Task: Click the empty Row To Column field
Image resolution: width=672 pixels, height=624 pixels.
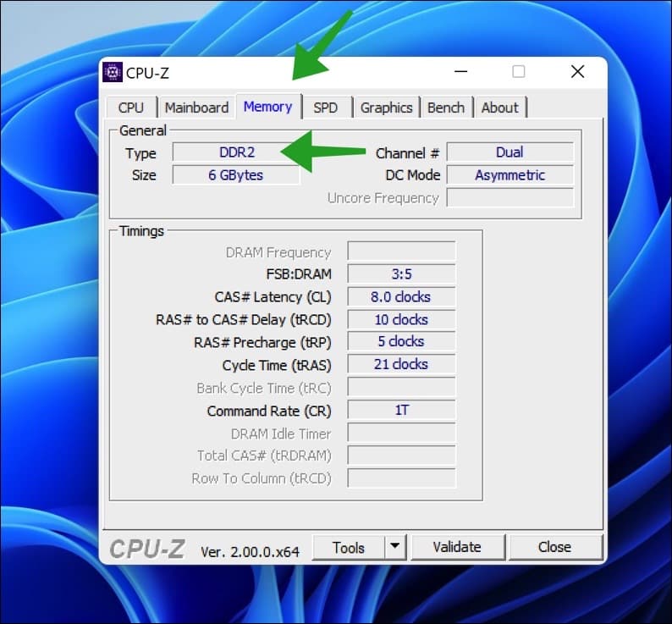Action: (401, 478)
